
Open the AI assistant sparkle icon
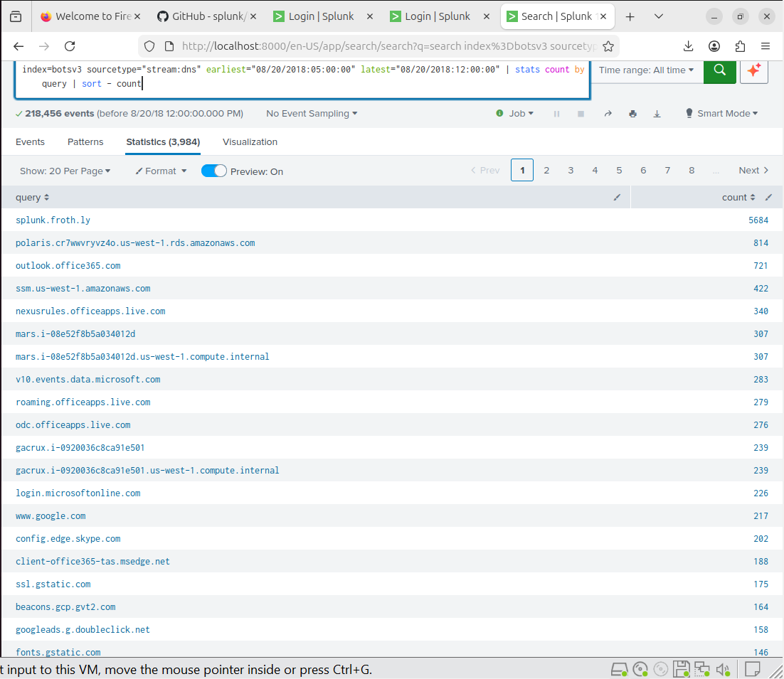click(x=754, y=70)
